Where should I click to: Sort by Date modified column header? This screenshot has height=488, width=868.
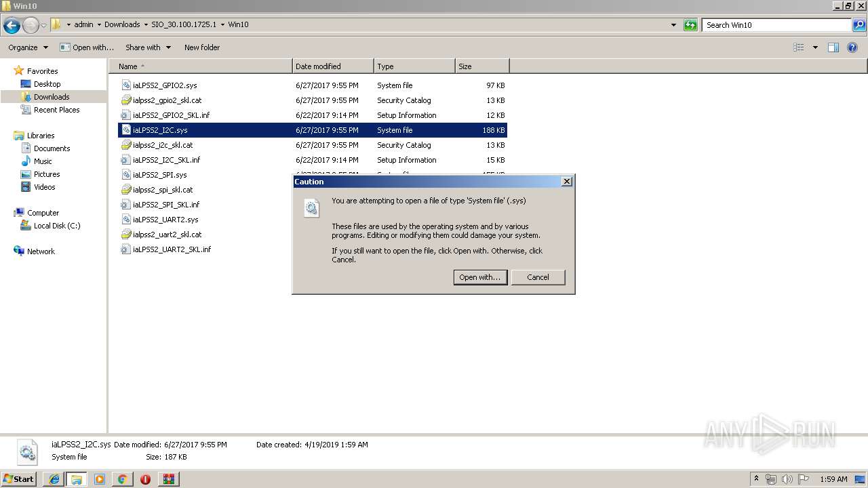pyautogui.click(x=333, y=66)
